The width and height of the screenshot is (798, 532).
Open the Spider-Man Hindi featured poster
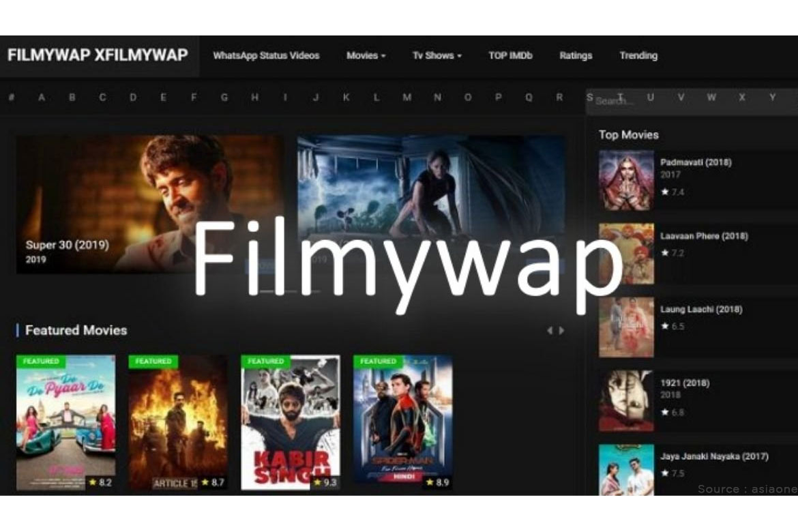coord(403,423)
